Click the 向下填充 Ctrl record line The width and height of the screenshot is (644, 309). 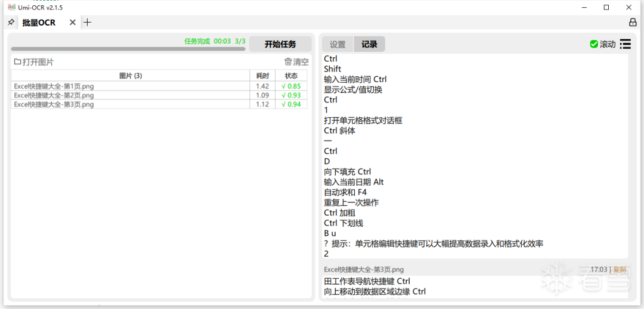(348, 171)
